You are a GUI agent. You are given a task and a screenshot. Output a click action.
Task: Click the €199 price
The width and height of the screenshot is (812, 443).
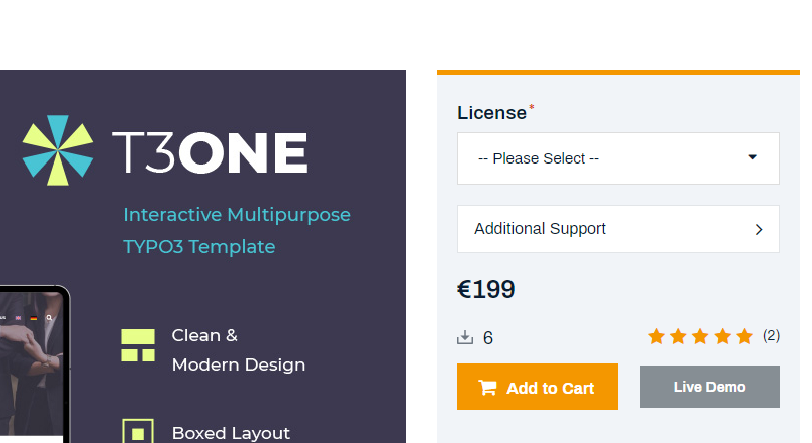coord(486,290)
